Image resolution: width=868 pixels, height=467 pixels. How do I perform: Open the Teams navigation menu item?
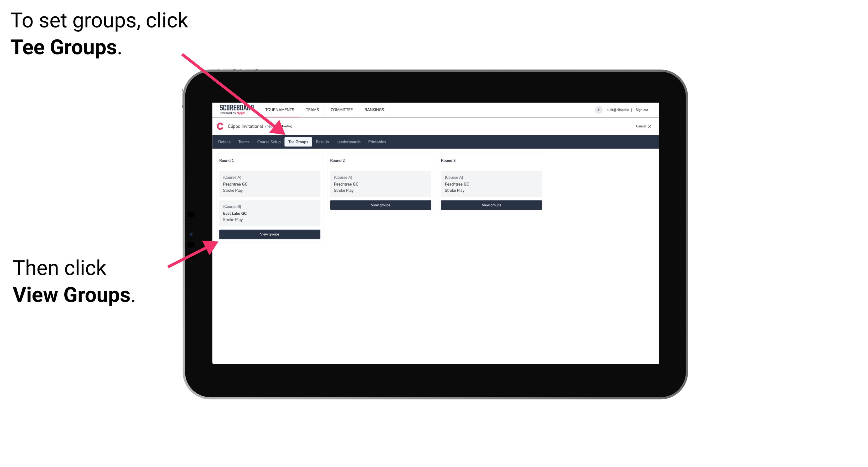243,142
